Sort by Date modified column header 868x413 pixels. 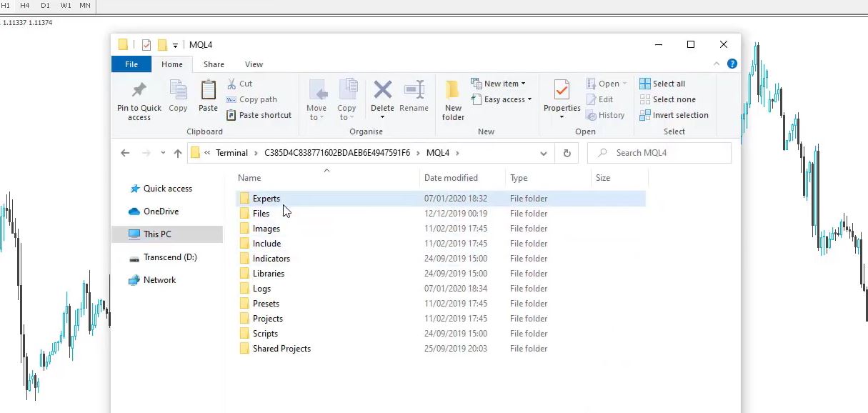pos(451,178)
